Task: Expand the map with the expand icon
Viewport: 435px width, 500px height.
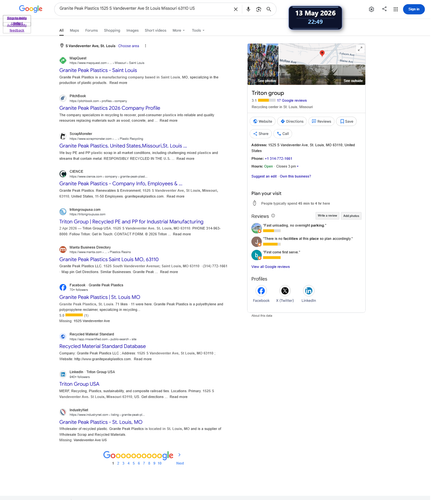Action: [x=360, y=49]
